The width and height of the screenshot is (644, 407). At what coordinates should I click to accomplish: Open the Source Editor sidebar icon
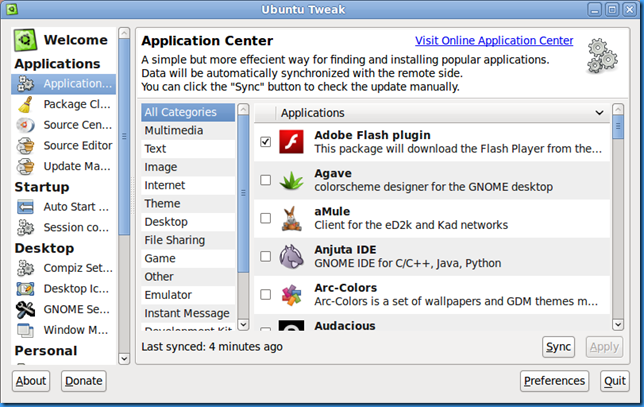25,145
